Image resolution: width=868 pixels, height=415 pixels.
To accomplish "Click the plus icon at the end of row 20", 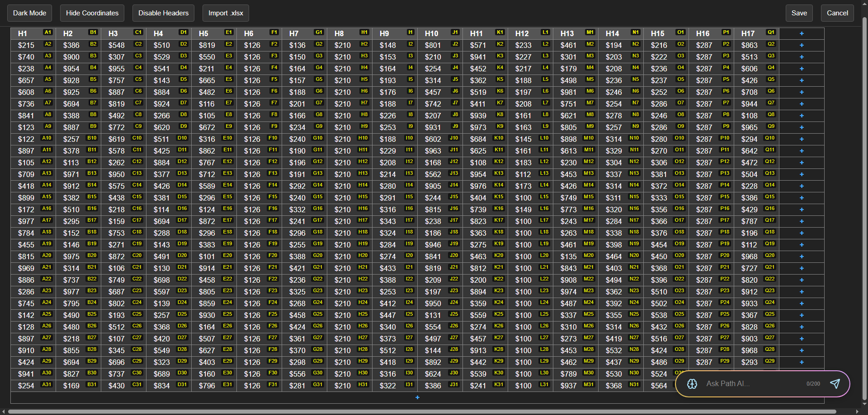I will (802, 256).
